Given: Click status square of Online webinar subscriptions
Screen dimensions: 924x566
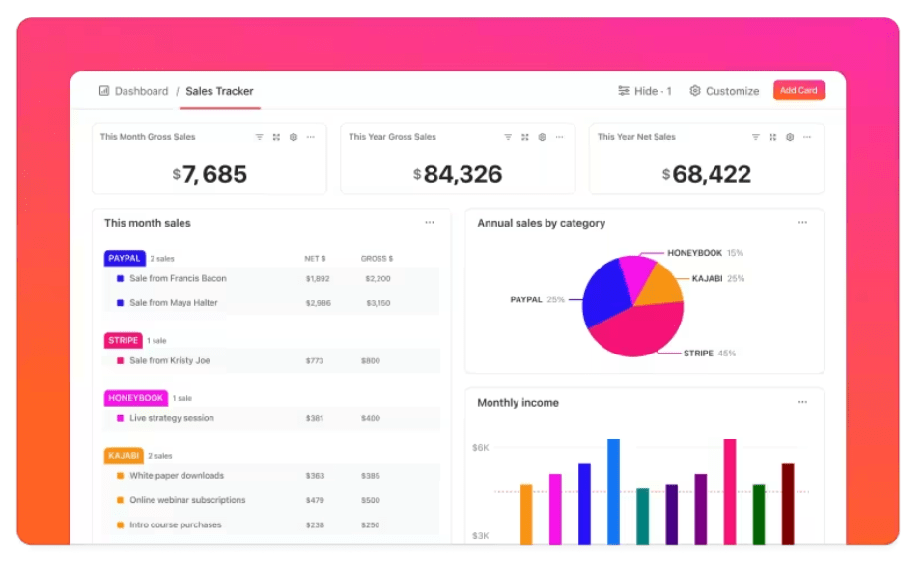Looking at the screenshot, I should (x=121, y=500).
